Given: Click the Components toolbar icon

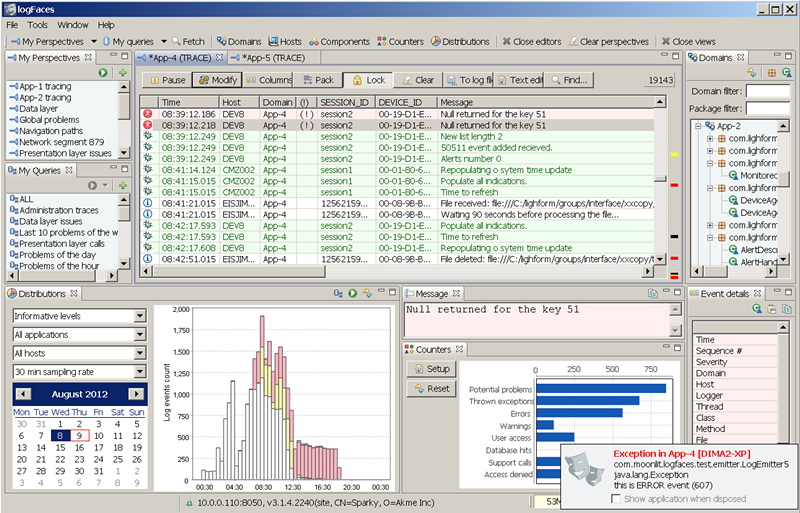Looking at the screenshot, I should tap(338, 42).
